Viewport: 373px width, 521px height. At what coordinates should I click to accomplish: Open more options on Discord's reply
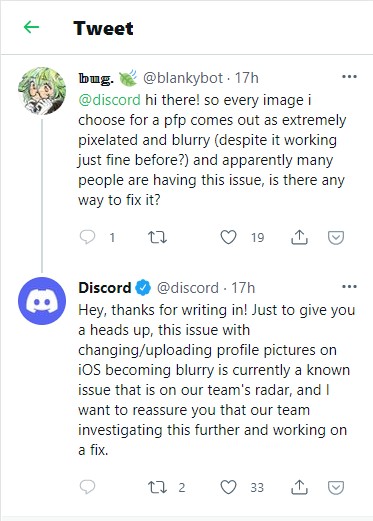tap(349, 287)
